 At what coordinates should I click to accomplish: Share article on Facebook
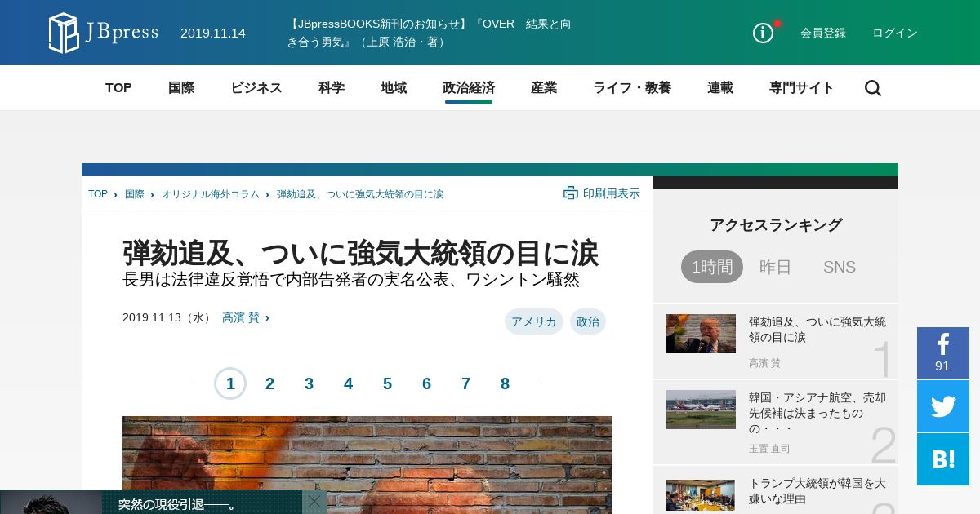(x=943, y=353)
